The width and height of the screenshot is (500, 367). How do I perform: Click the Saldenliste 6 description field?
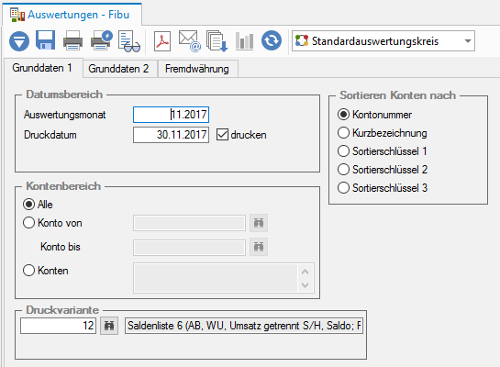coord(244,325)
